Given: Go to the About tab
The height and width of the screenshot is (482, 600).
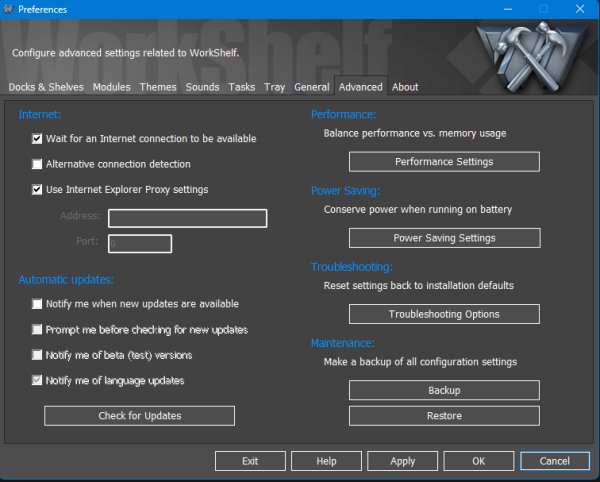Looking at the screenshot, I should click(405, 87).
